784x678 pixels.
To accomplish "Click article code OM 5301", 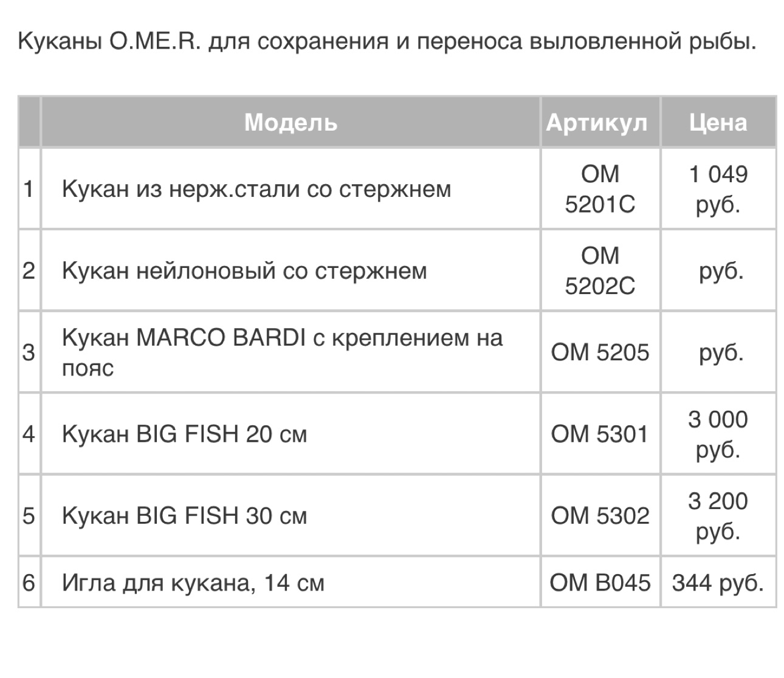I will point(599,434).
